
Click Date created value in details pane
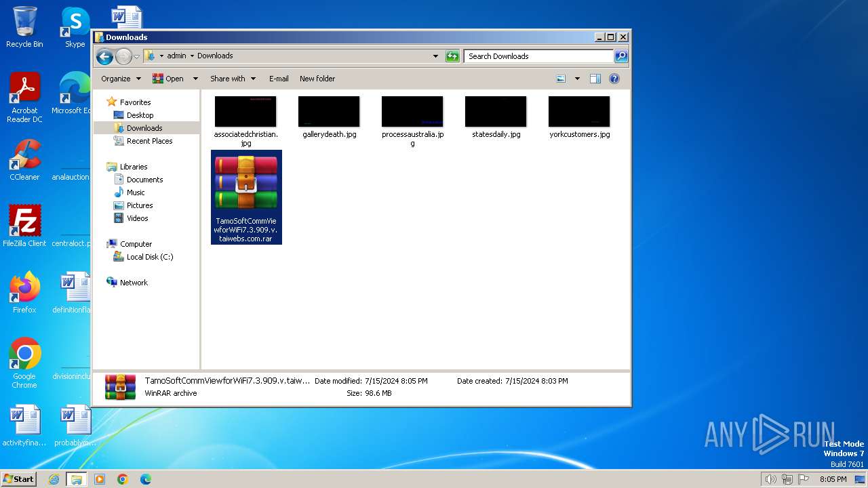coord(536,381)
